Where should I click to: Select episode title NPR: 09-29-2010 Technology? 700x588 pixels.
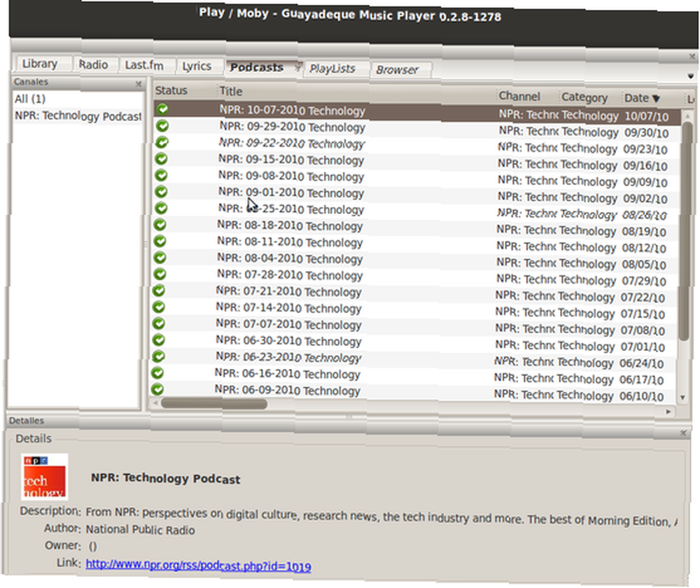[x=292, y=127]
